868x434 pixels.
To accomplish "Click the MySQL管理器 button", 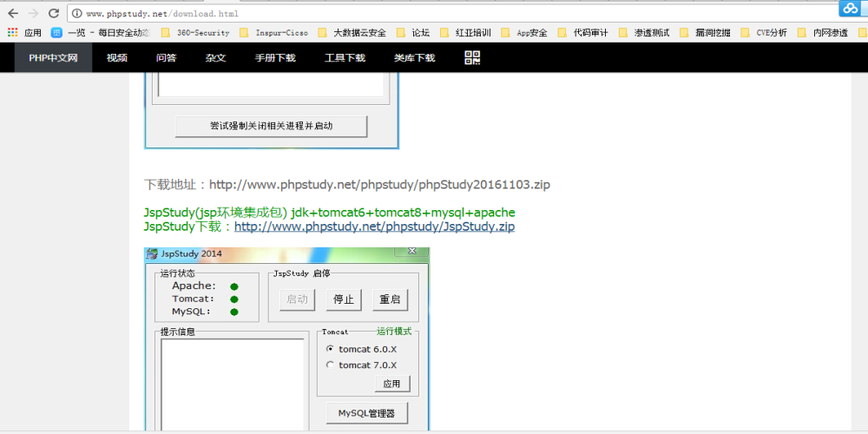I will pos(366,413).
